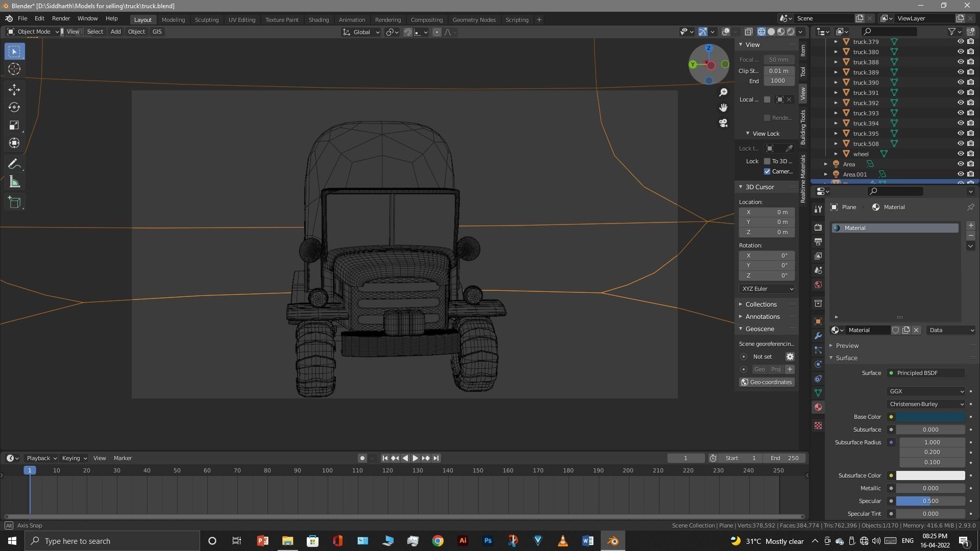Screen dimensions: 980x551
Task: Click the pan hand viewport icon
Action: [723, 108]
